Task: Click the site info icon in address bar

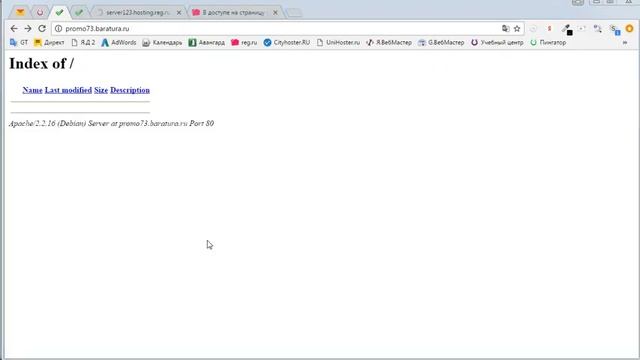Action: 58,29
